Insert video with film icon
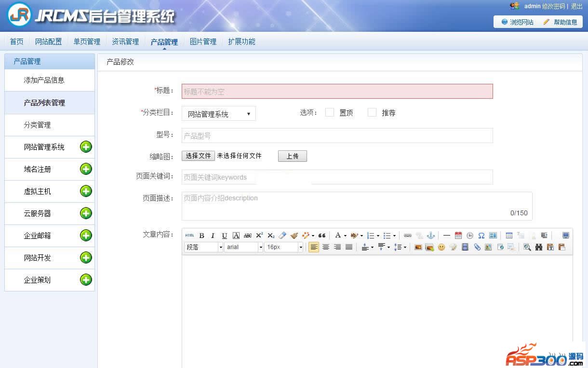 pos(465,247)
